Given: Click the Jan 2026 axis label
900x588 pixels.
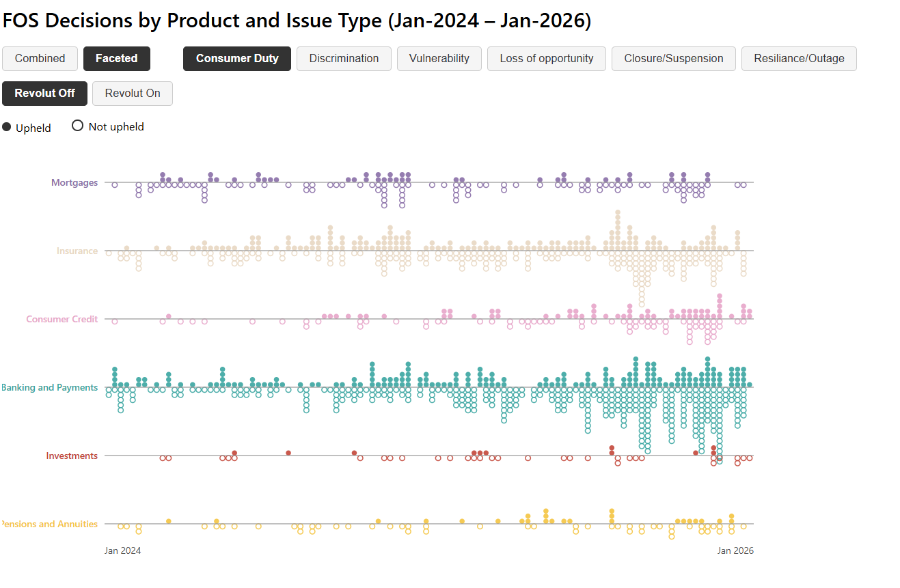Looking at the screenshot, I should coord(735,550).
